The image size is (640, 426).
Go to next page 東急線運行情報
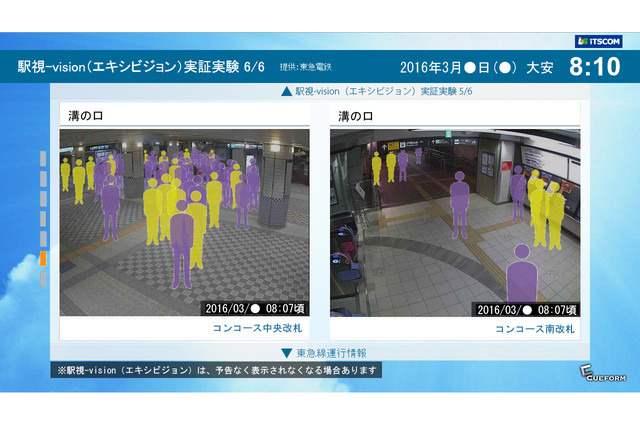coord(324,353)
